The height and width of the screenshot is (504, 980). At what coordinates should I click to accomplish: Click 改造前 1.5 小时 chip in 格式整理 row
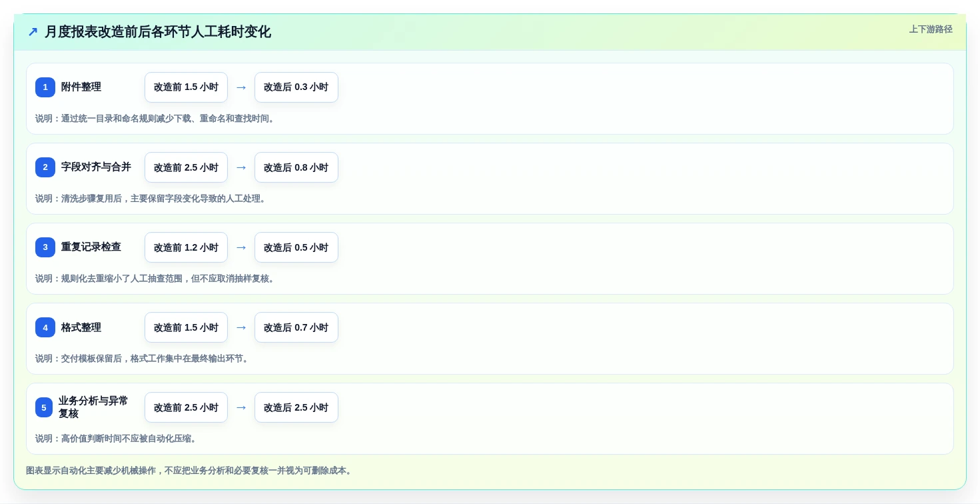[x=186, y=327]
